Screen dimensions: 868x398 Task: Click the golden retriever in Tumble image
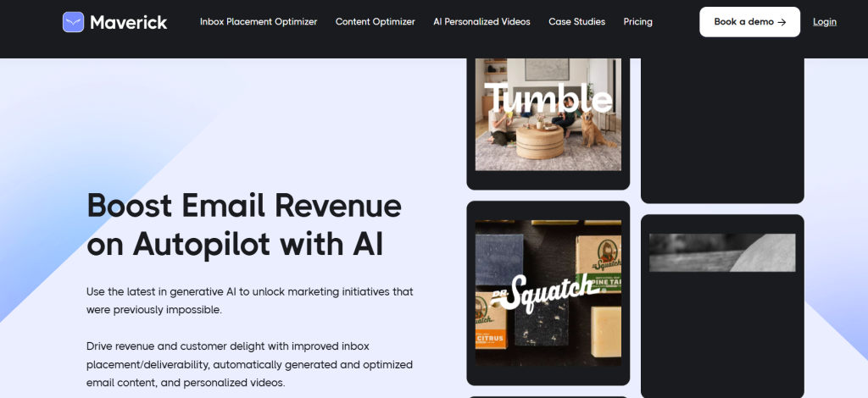point(596,128)
